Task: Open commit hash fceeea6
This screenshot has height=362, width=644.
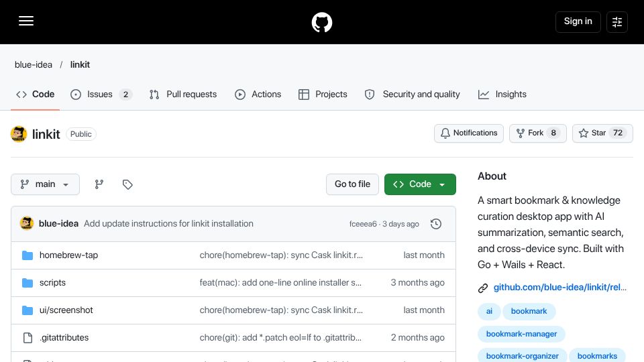Action: 363,224
